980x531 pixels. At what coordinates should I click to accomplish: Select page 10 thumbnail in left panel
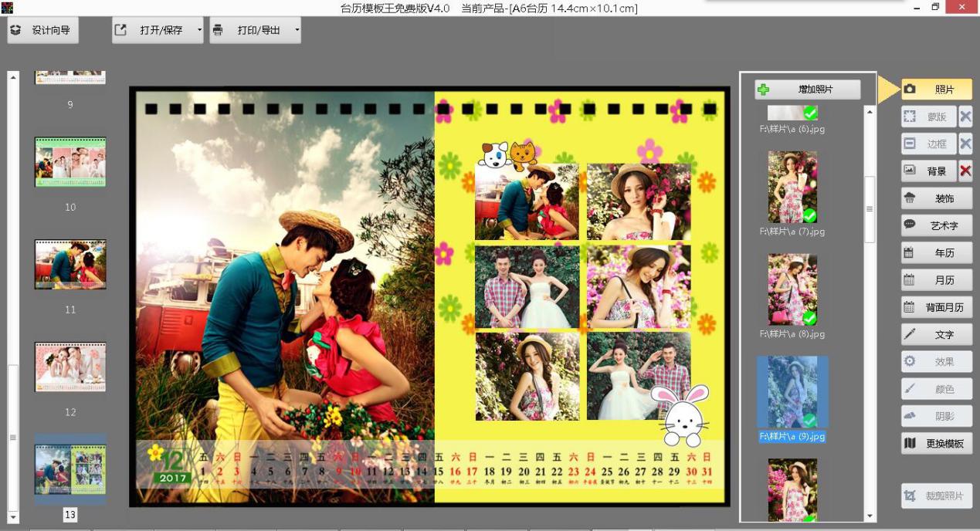70,162
